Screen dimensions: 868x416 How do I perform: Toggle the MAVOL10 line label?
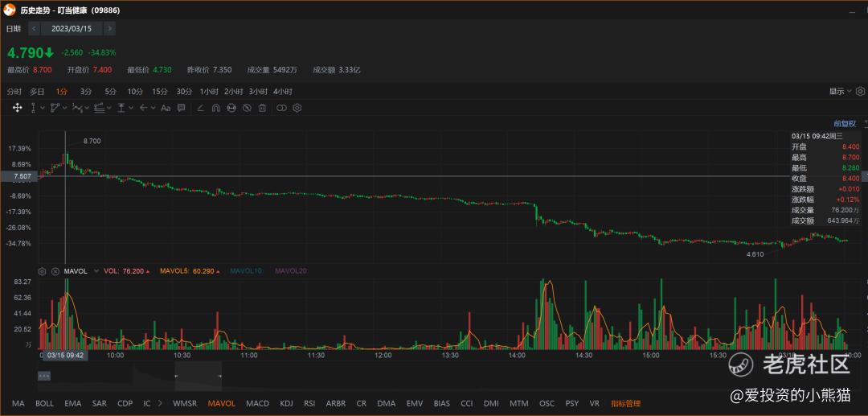pyautogui.click(x=247, y=271)
